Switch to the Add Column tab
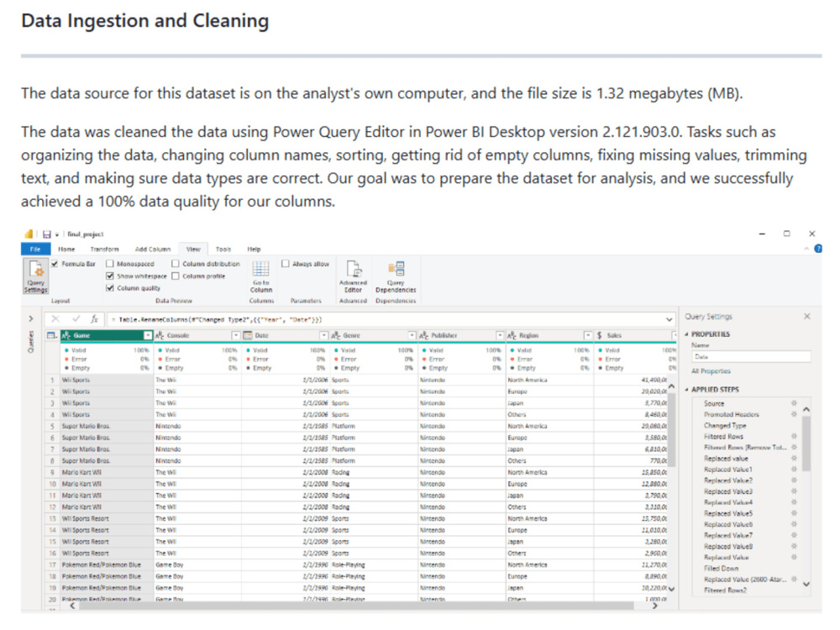This screenshot has height=630, width=840. [153, 249]
